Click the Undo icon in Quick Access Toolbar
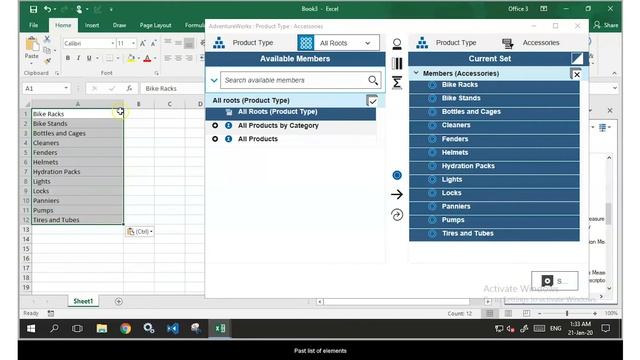 (47, 9)
